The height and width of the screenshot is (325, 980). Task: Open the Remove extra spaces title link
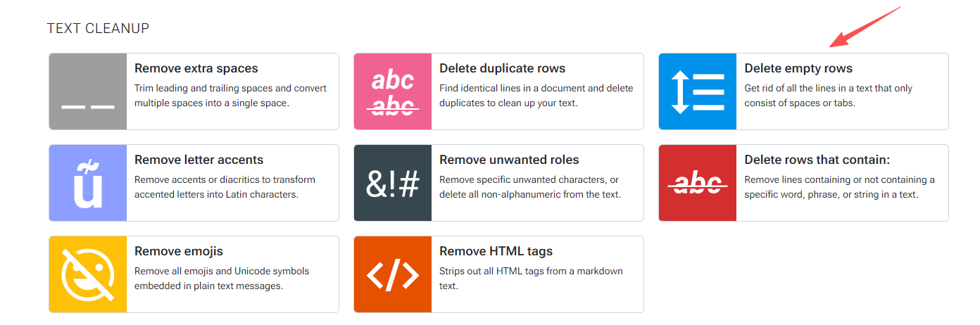click(196, 68)
